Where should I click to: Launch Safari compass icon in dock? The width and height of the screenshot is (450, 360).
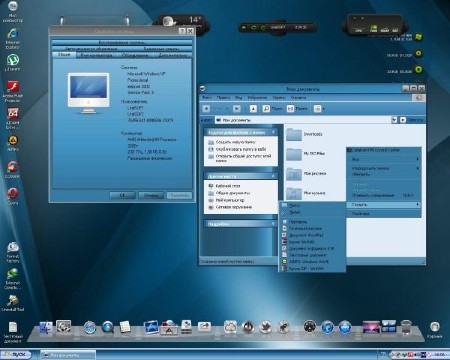point(89,328)
